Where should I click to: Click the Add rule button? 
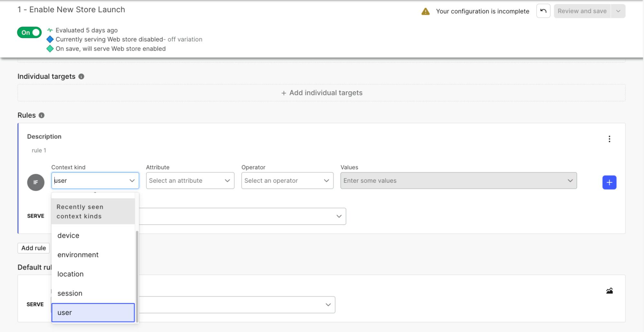(34, 248)
